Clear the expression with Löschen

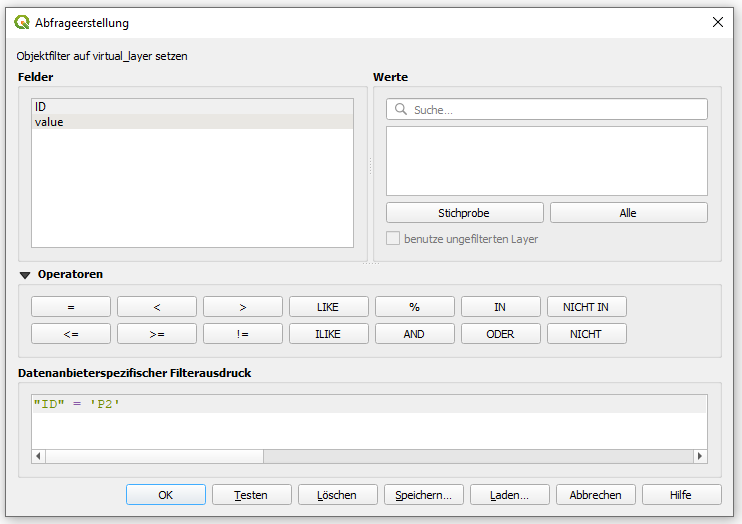[337, 495]
